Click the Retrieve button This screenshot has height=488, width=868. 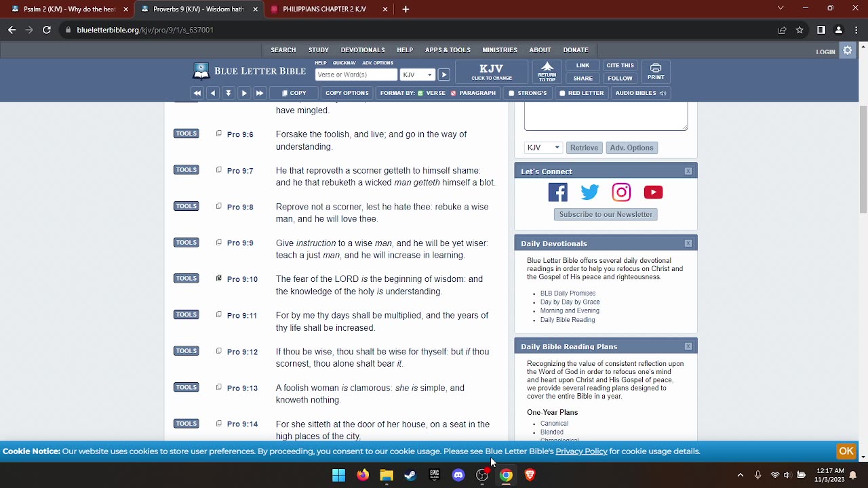coord(584,148)
